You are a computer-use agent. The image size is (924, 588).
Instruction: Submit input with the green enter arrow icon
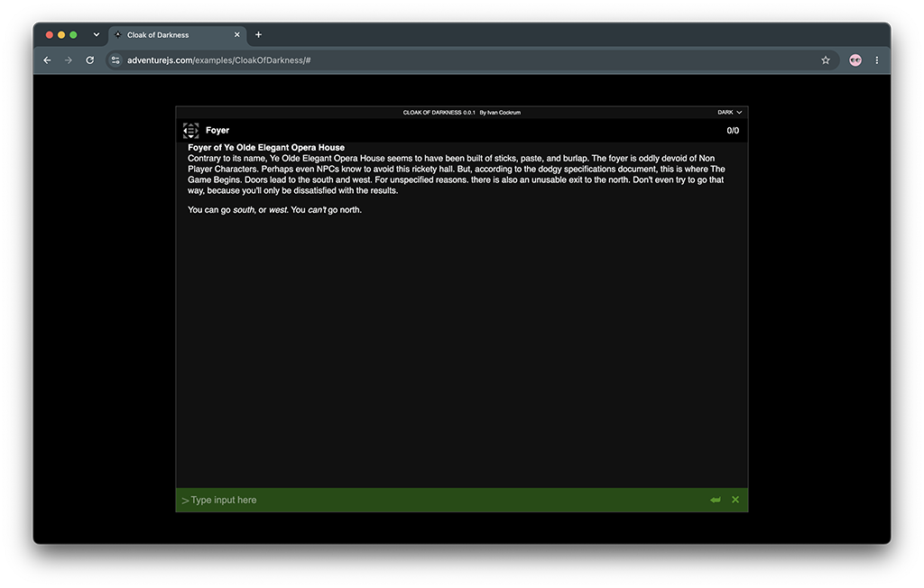[x=716, y=500]
